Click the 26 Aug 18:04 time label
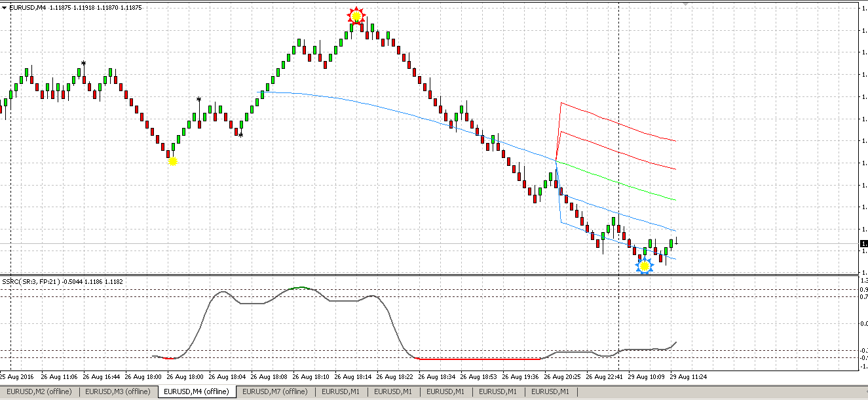Screen dimensions: 868x400 tap(228, 377)
